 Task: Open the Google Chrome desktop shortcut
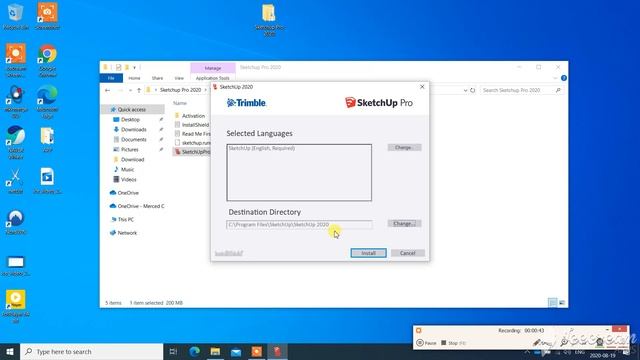click(x=47, y=60)
